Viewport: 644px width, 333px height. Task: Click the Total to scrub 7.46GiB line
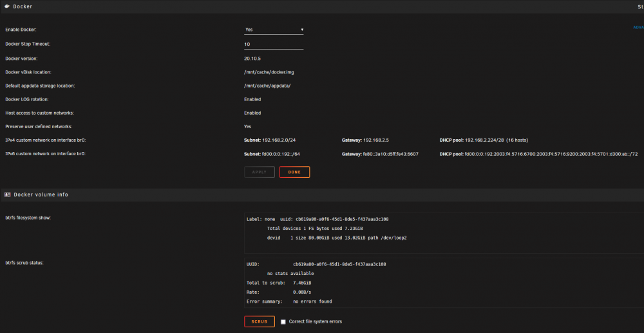(279, 283)
